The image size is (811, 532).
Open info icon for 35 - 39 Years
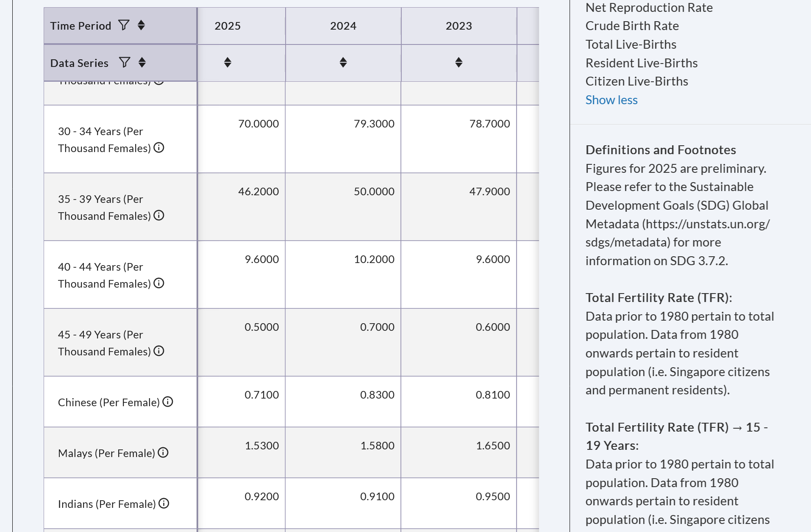[x=159, y=216]
